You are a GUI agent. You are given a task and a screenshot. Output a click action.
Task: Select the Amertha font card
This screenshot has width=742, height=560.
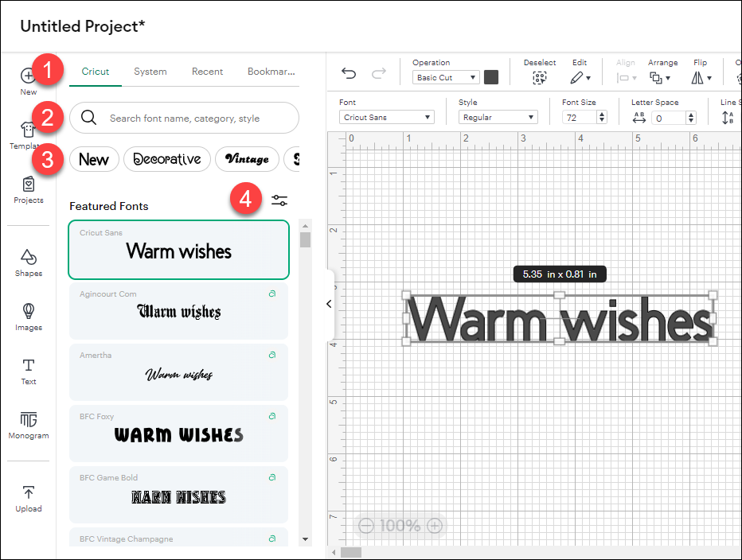(x=179, y=372)
